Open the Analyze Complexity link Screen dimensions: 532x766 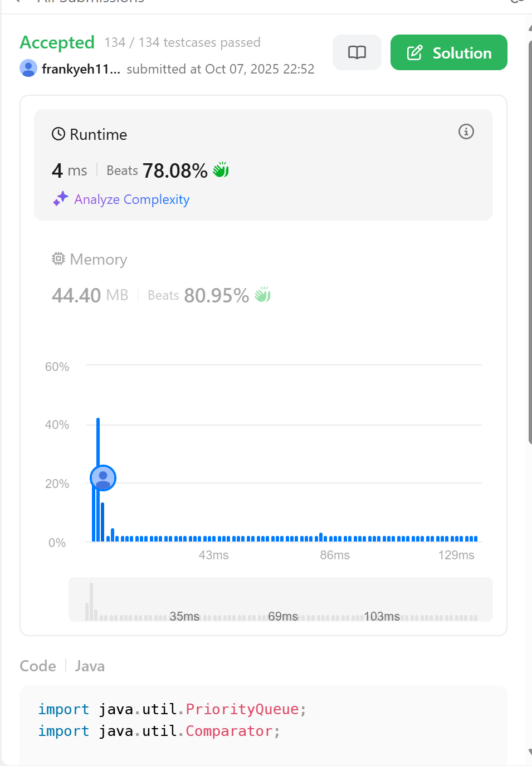pyautogui.click(x=132, y=199)
